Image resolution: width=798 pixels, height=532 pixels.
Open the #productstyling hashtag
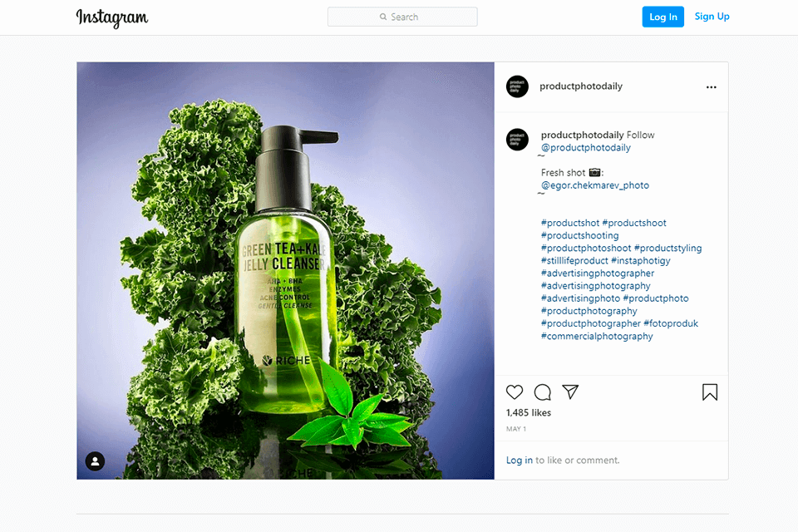pyautogui.click(x=667, y=248)
